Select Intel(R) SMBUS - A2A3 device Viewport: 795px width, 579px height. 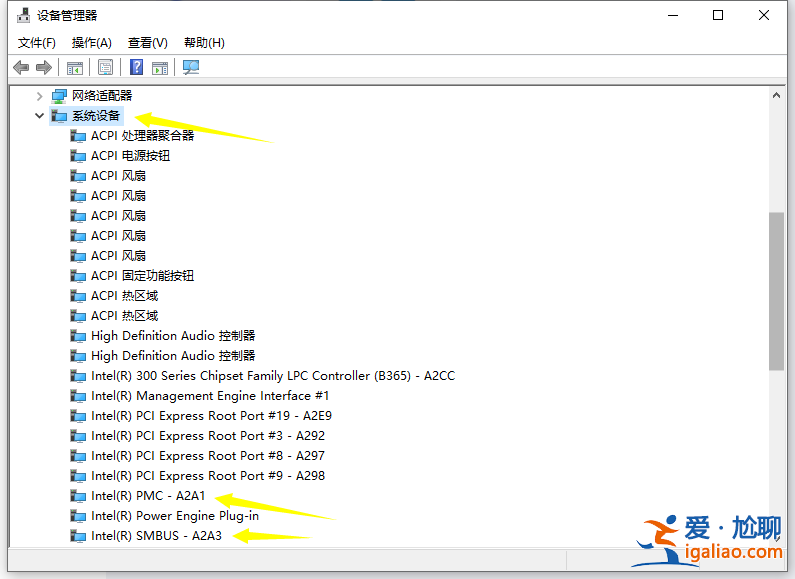click(x=156, y=536)
